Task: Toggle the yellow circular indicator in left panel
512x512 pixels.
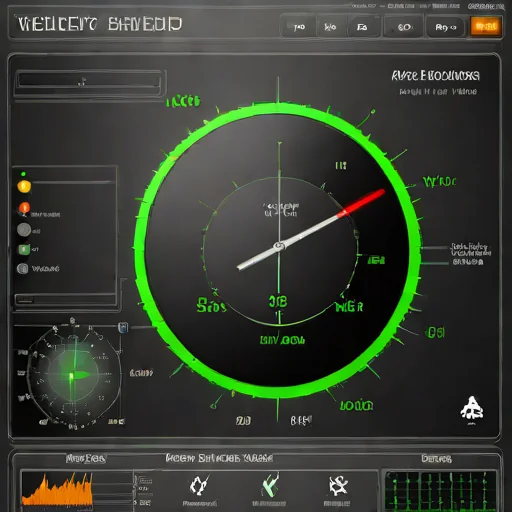Action: point(24,186)
